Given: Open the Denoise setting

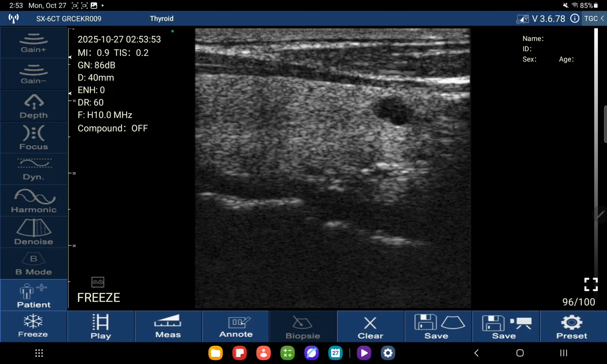Looking at the screenshot, I should [34, 232].
